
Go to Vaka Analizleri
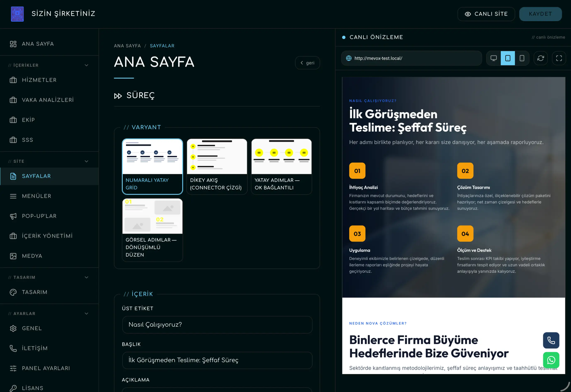click(x=49, y=100)
